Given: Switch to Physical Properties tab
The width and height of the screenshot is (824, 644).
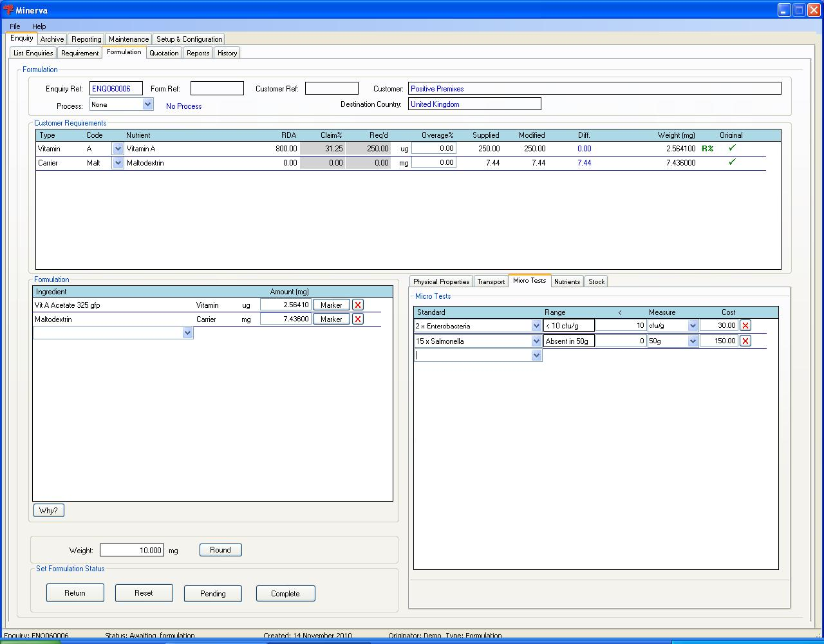Looking at the screenshot, I should [x=441, y=281].
